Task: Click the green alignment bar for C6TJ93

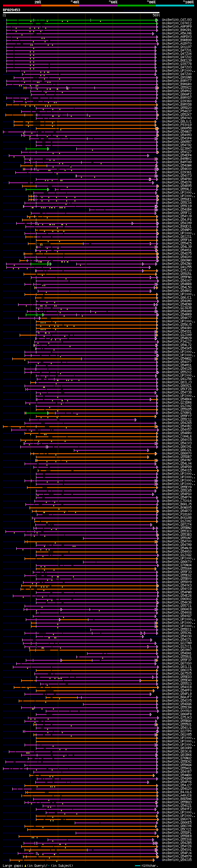Action: point(82,20)
